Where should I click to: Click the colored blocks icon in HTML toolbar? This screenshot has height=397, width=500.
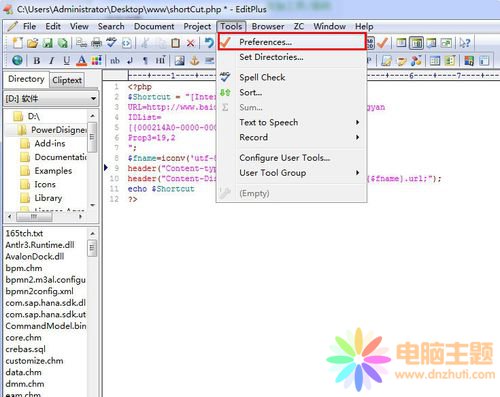pyautogui.click(x=469, y=60)
